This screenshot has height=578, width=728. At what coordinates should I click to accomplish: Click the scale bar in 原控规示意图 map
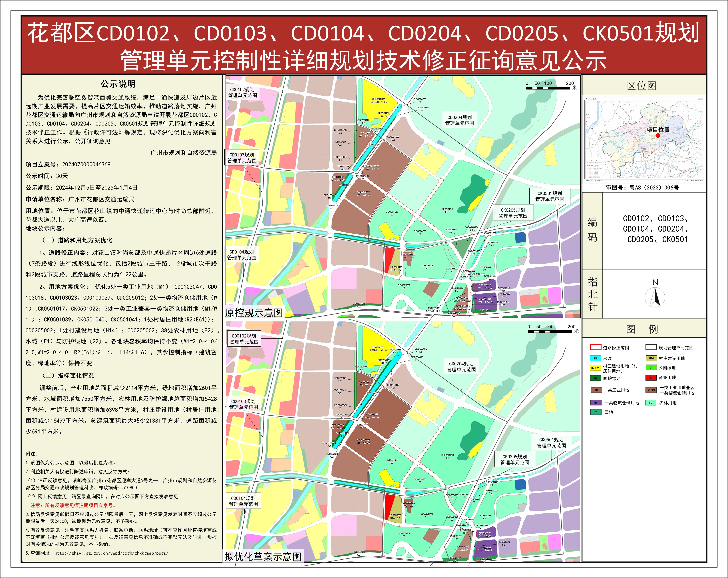[551, 85]
